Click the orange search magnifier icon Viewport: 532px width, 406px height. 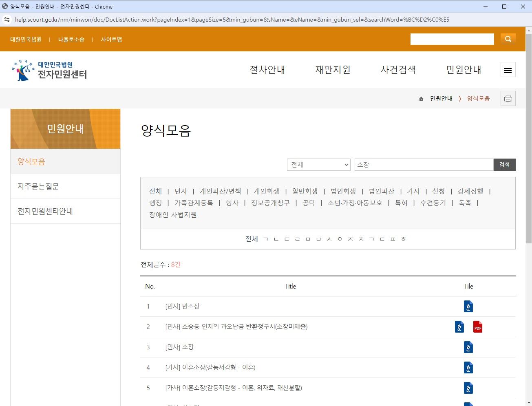508,39
